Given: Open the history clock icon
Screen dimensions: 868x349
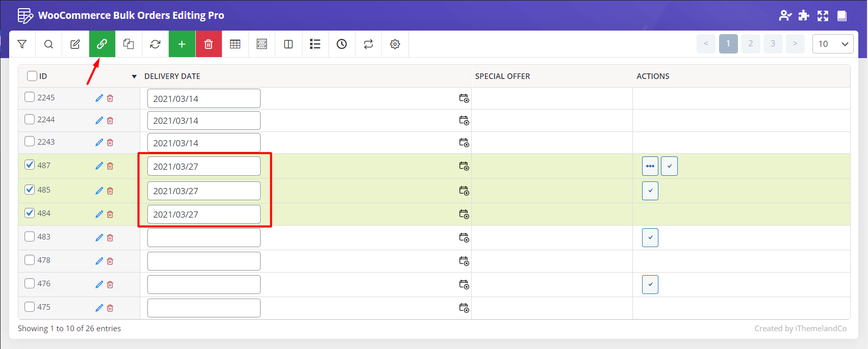Looking at the screenshot, I should [x=342, y=44].
